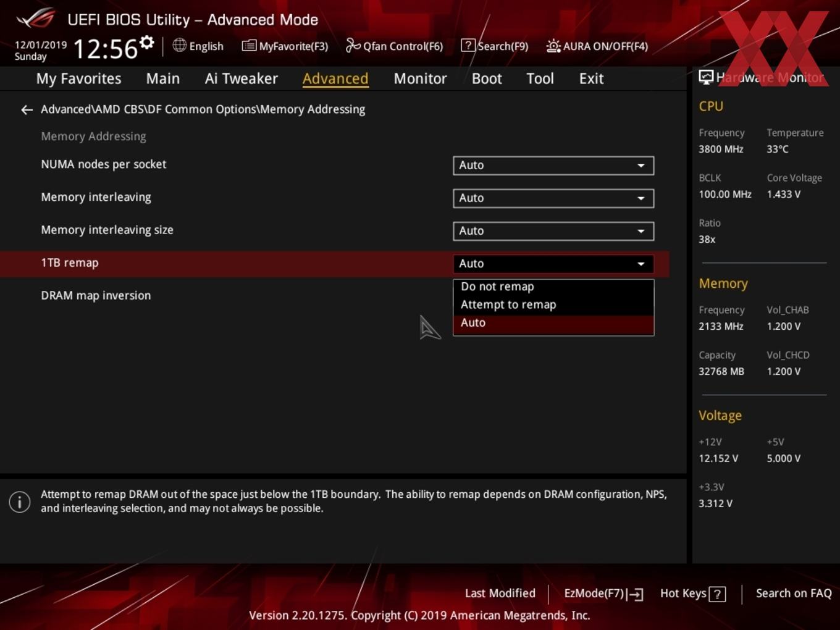
Task: Select 'Auto' in the open dropdown list
Action: click(553, 323)
